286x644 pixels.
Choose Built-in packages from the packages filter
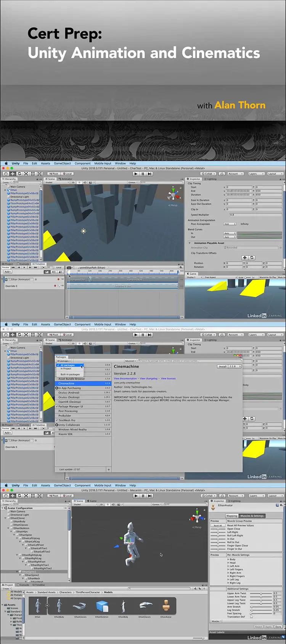click(70, 374)
